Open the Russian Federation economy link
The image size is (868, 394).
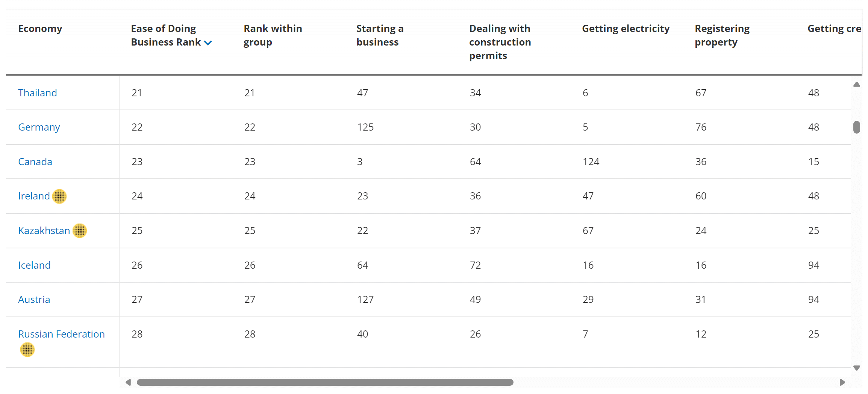click(61, 334)
